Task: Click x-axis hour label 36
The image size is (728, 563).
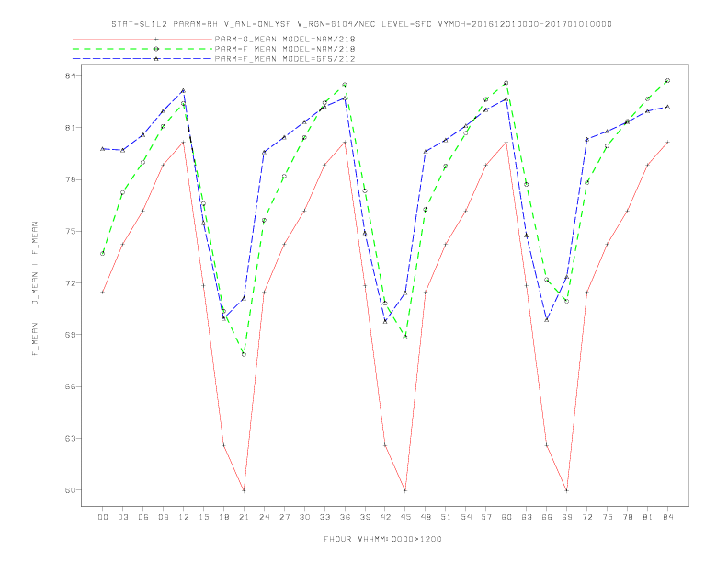Action: point(345,517)
